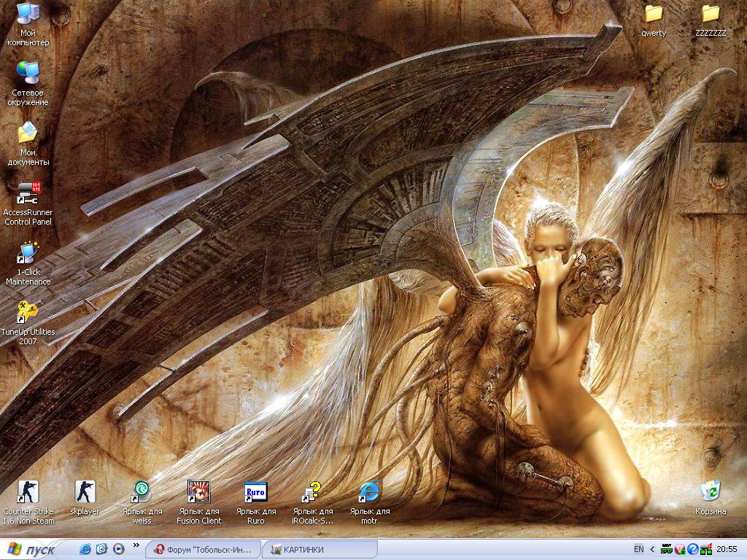This screenshot has width=747, height=560.
Task: Select the 1-Click Maintenance shortcut
Action: click(x=28, y=262)
